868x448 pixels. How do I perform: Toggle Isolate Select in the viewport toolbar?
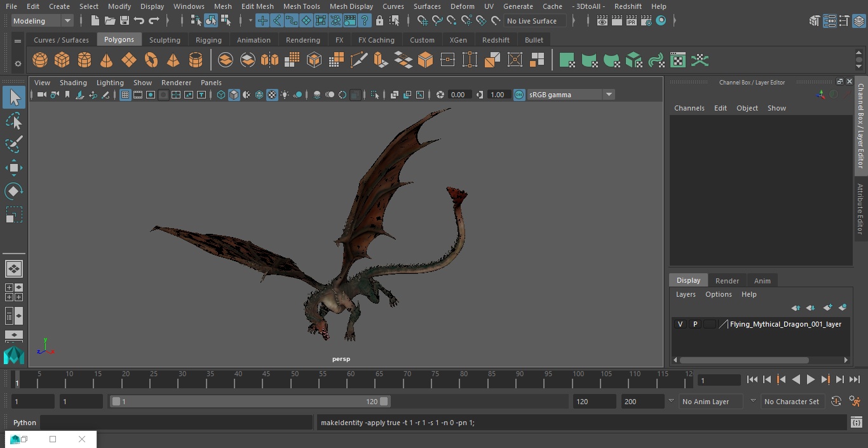pyautogui.click(x=375, y=95)
